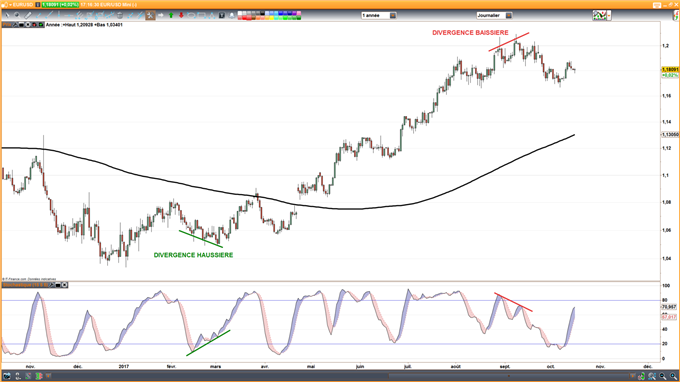This screenshot has width=680, height=382.
Task: Select the red down arrow tool
Action: tap(181, 15)
